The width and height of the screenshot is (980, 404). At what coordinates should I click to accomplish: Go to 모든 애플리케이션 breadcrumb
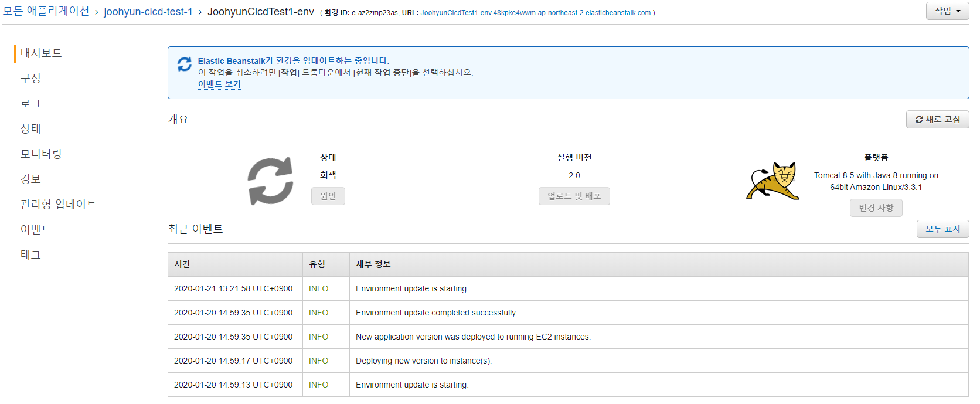[x=46, y=11]
